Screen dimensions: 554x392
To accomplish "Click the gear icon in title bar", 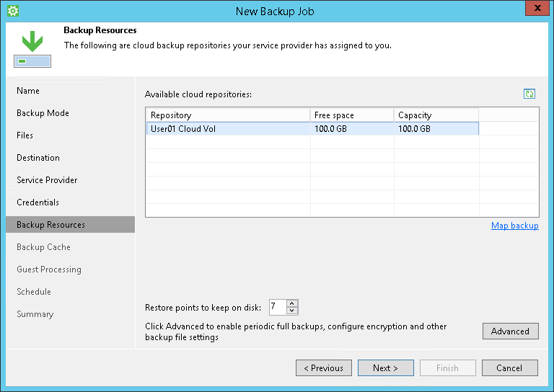I will [12, 11].
